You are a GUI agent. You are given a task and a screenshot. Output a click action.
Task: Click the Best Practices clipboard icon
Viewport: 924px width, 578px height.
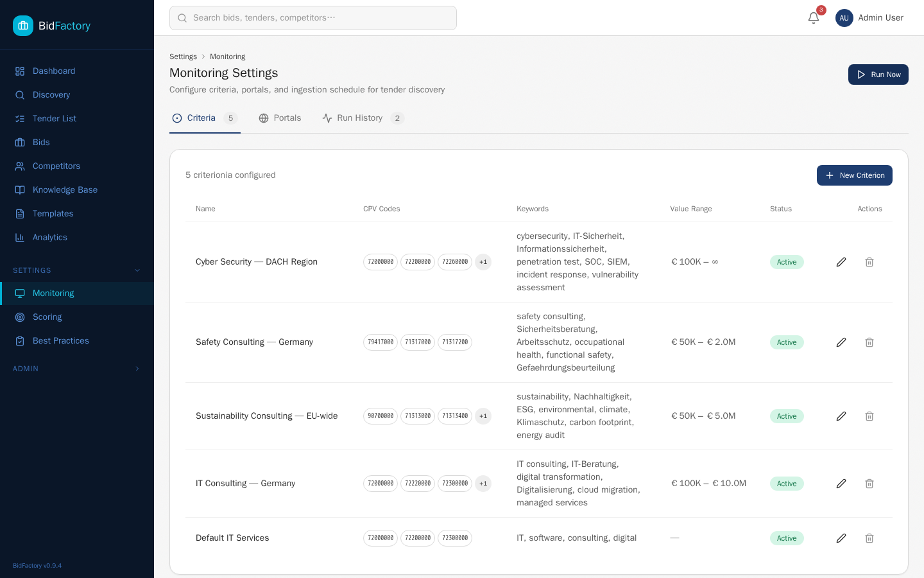20,341
